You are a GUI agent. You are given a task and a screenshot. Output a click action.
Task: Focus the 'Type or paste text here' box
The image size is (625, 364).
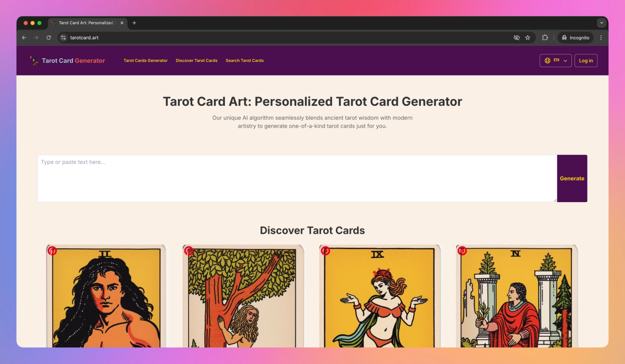click(297, 178)
